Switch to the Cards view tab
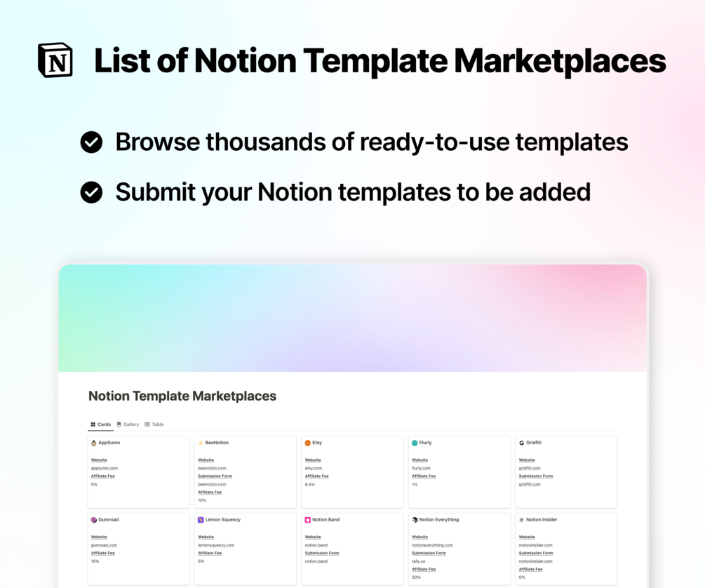The height and width of the screenshot is (588, 705). click(x=101, y=425)
